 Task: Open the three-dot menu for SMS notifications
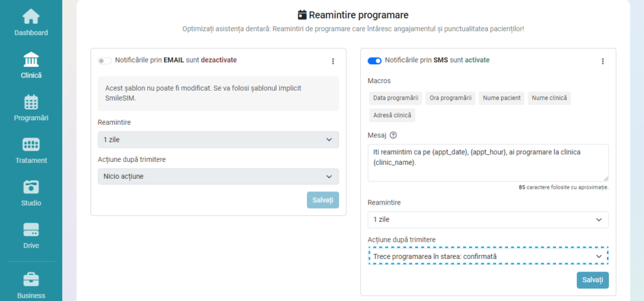(x=602, y=61)
